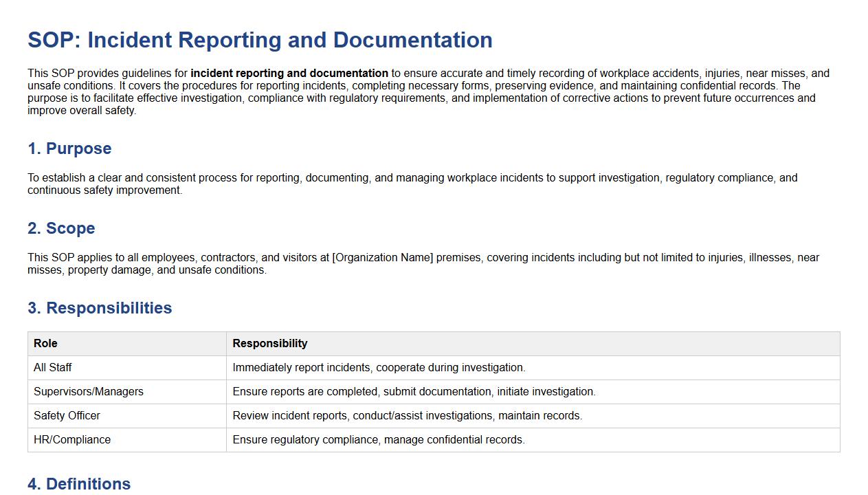
Task: Select the 'HR/Compliance' table cell
Action: point(72,440)
